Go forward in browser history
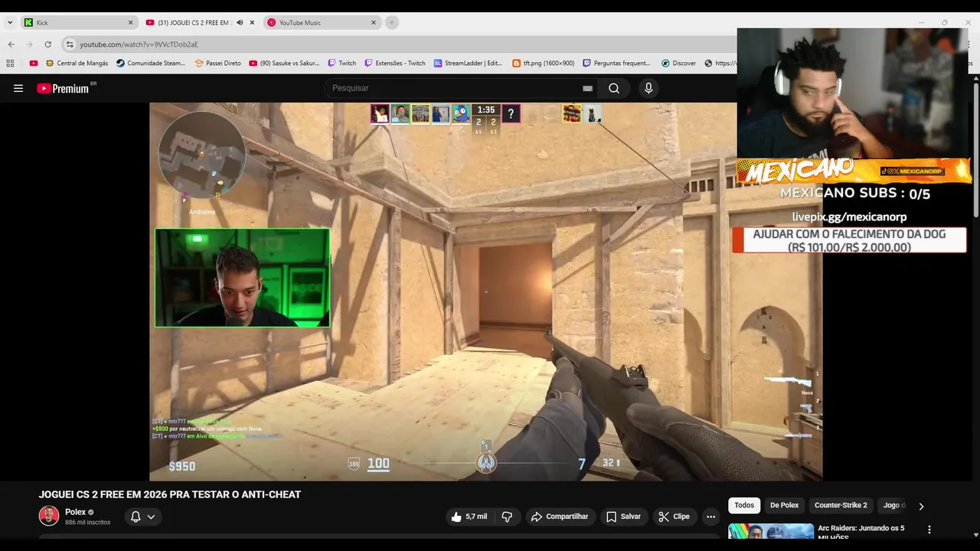This screenshot has height=551, width=980. point(29,44)
